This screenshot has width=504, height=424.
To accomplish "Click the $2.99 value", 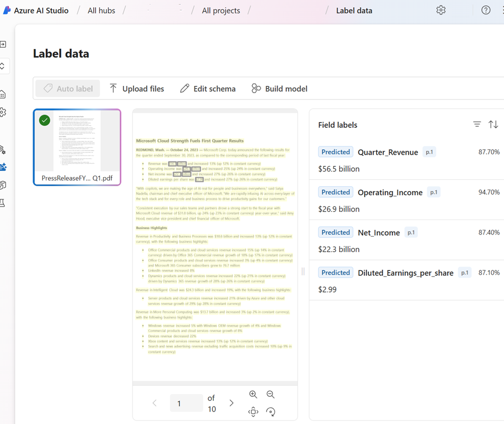I will (x=327, y=289).
